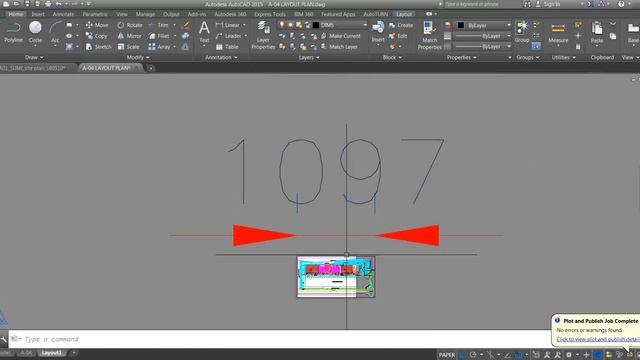Open the plot and publish details link
640x360 pixels.
pos(598,339)
